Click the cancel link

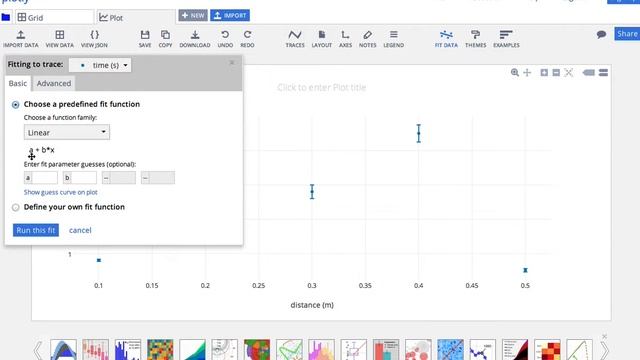[x=80, y=230]
